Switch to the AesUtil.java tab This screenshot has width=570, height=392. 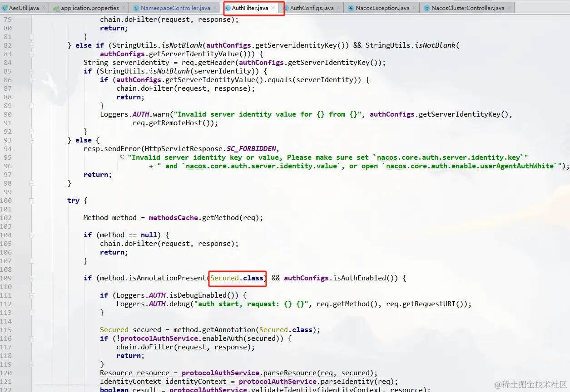(24, 8)
